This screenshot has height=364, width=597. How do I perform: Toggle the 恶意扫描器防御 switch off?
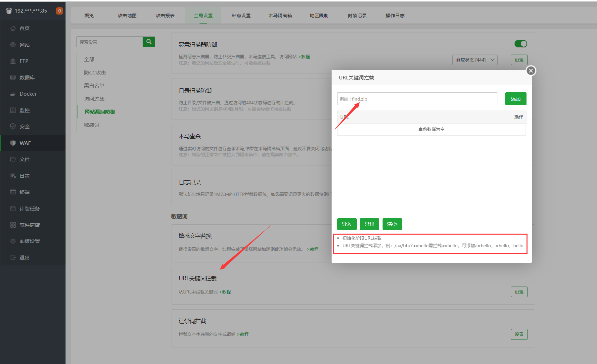pos(521,44)
